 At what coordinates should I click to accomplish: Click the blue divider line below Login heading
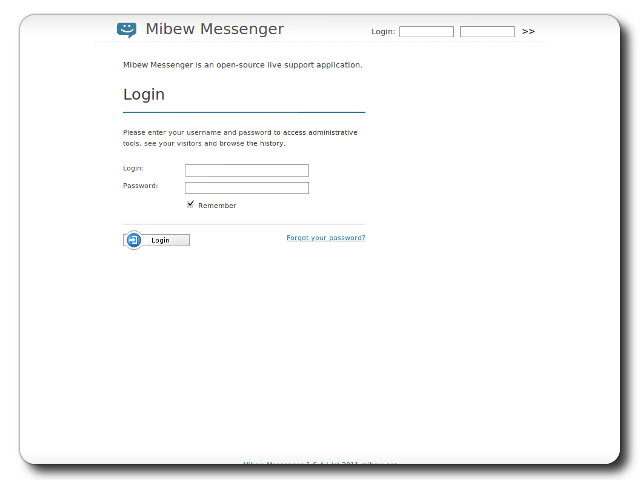click(244, 112)
